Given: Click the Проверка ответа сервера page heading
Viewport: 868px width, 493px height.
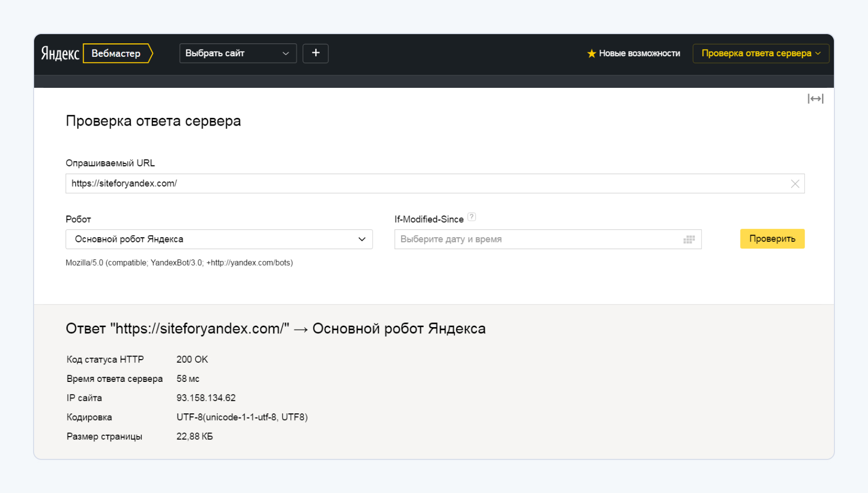Looking at the screenshot, I should [153, 121].
